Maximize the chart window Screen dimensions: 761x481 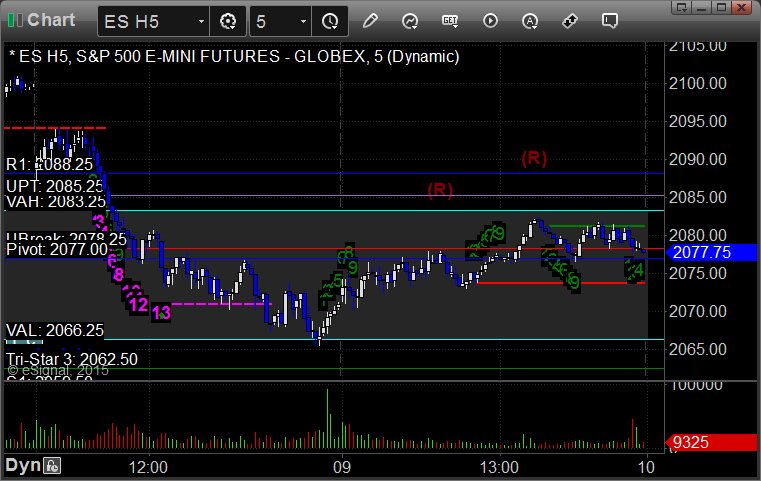(722, 7)
